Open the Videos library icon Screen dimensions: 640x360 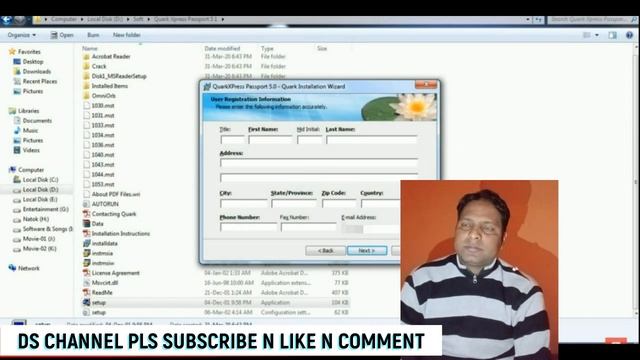pos(17,150)
